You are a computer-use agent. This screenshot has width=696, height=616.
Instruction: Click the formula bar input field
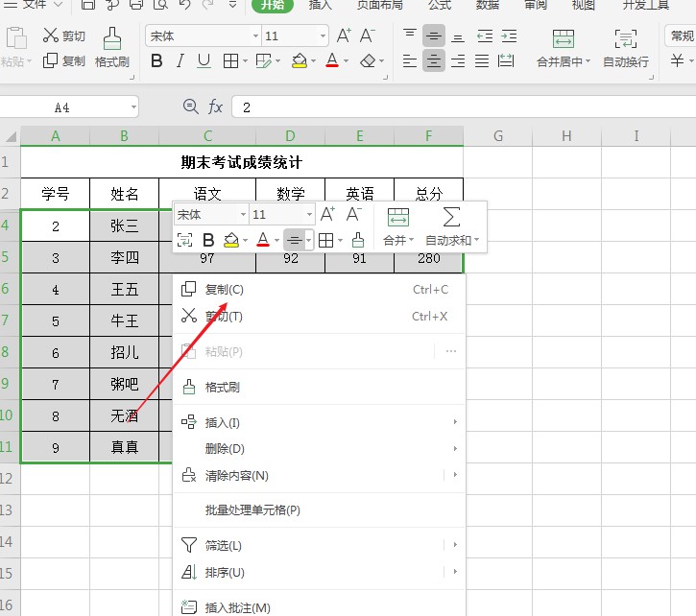[464, 107]
